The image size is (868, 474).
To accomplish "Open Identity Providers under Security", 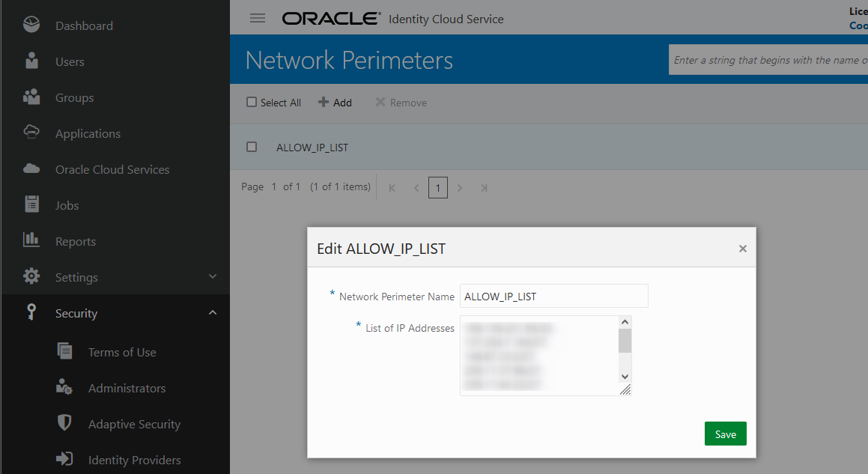I will 135,461.
